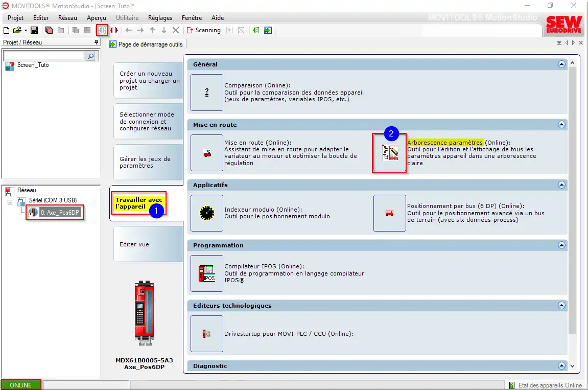588x390 pixels.
Task: Click the grey tile windows icon
Action: [x=87, y=30]
